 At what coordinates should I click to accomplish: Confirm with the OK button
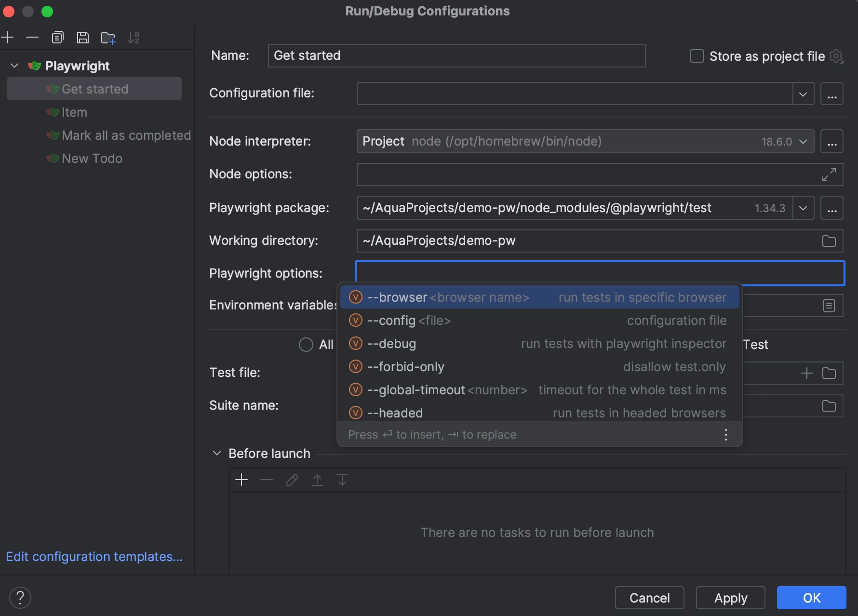coord(811,598)
